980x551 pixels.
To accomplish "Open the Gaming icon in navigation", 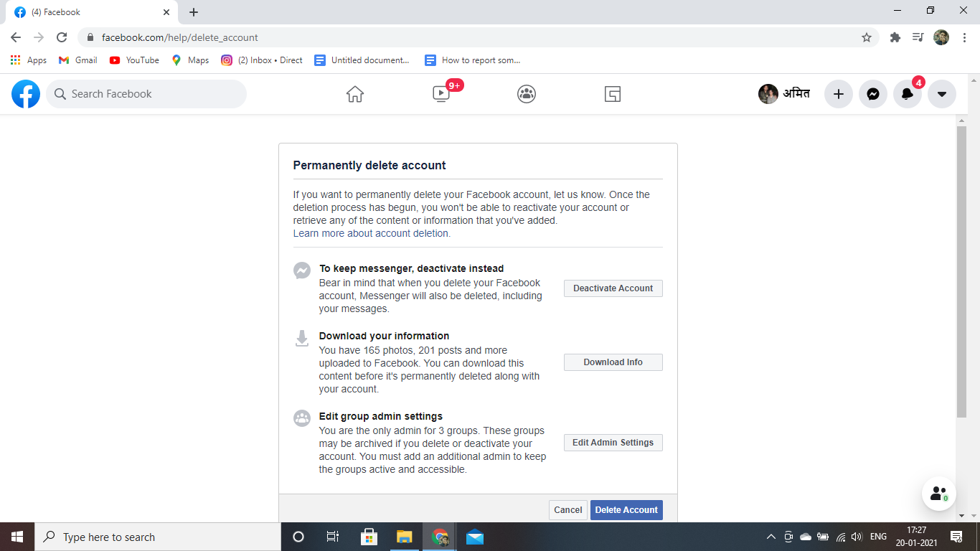I will (612, 94).
